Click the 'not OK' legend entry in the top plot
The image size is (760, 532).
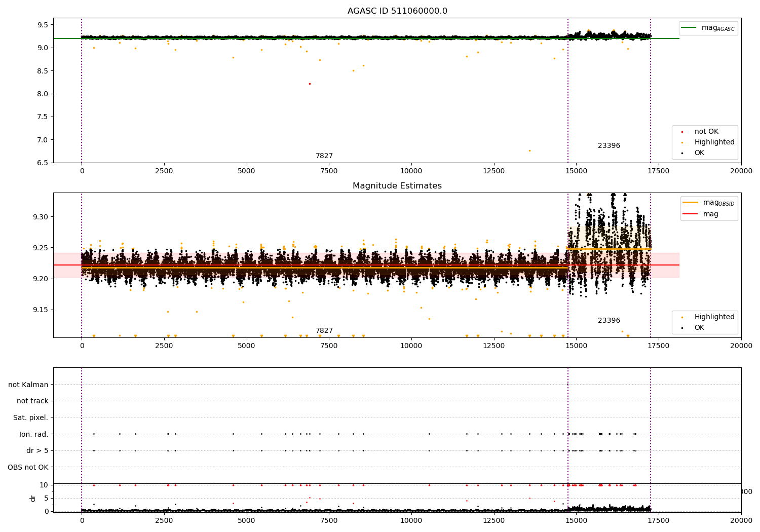click(706, 132)
